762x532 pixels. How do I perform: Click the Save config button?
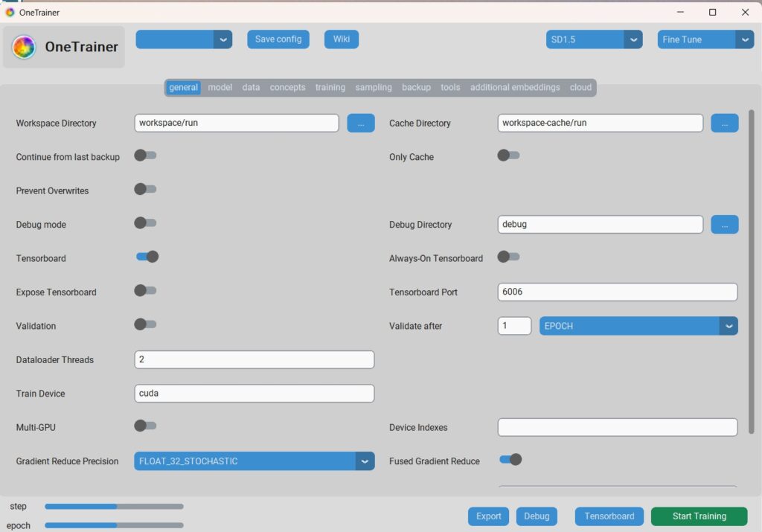point(278,39)
